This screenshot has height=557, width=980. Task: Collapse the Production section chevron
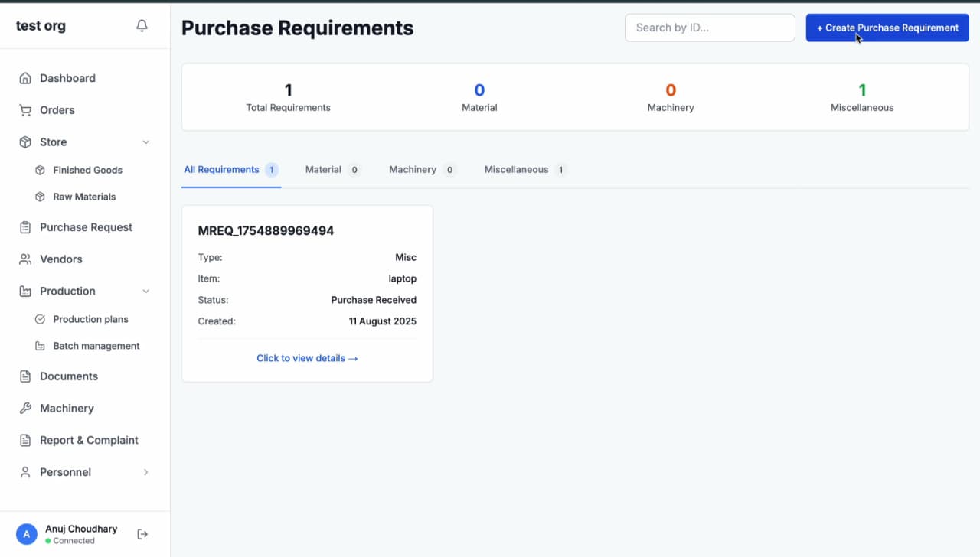[146, 292]
